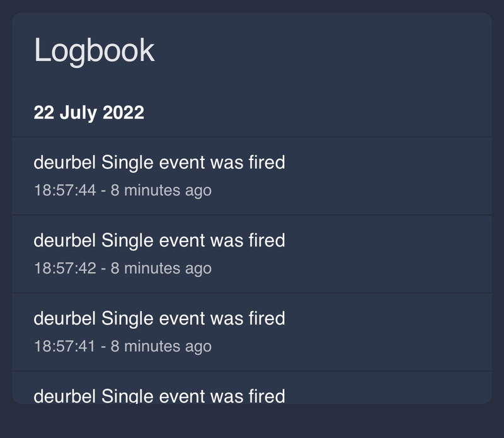Screen dimensions: 504x438
Task: Click the 18:57:42 timestamp
Action: [x=64, y=268]
